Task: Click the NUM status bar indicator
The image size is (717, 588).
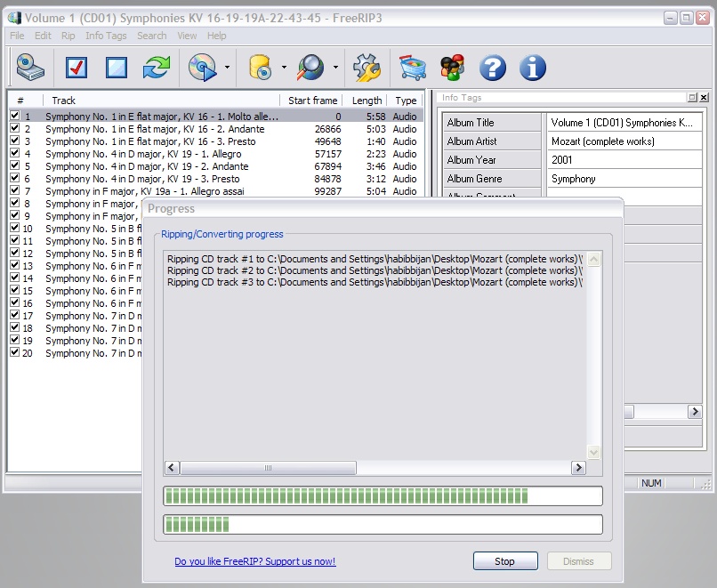Action: pyautogui.click(x=651, y=483)
